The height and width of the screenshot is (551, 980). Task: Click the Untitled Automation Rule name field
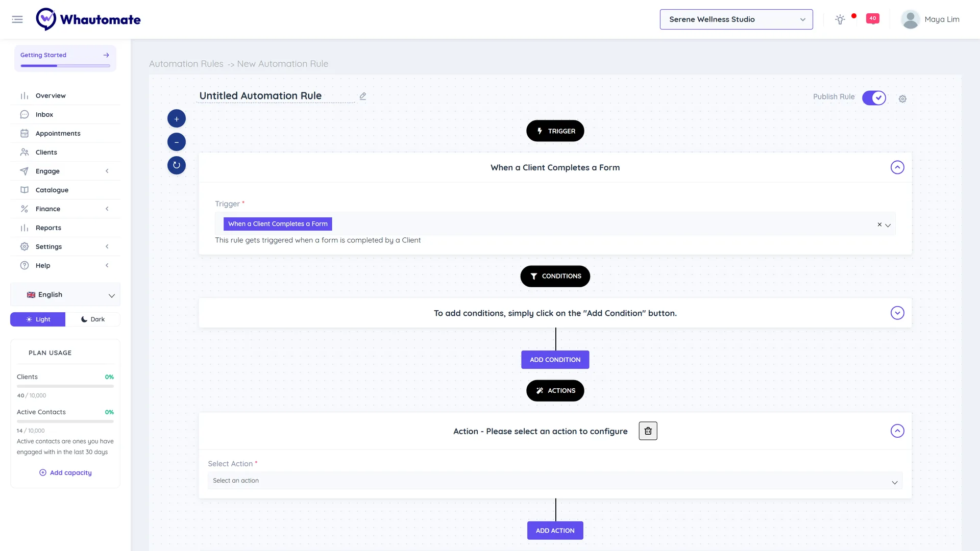(276, 96)
